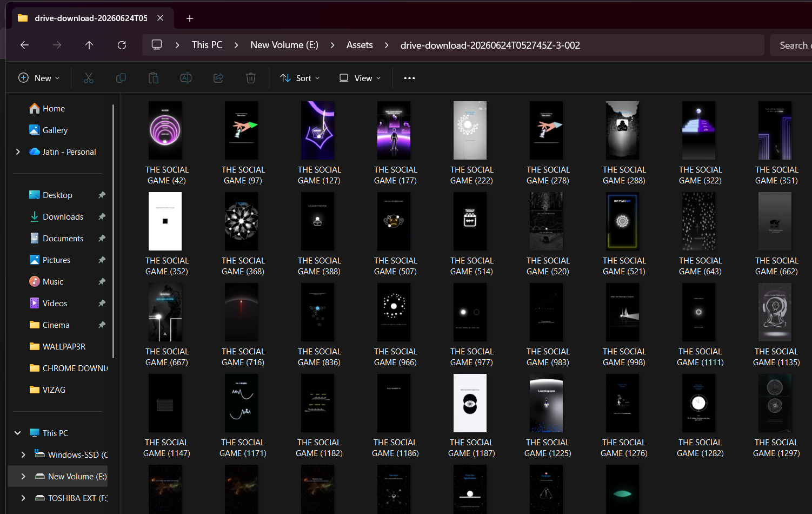Click the pin icon beside Downloads
Viewport: 812px width, 514px height.
coord(102,216)
